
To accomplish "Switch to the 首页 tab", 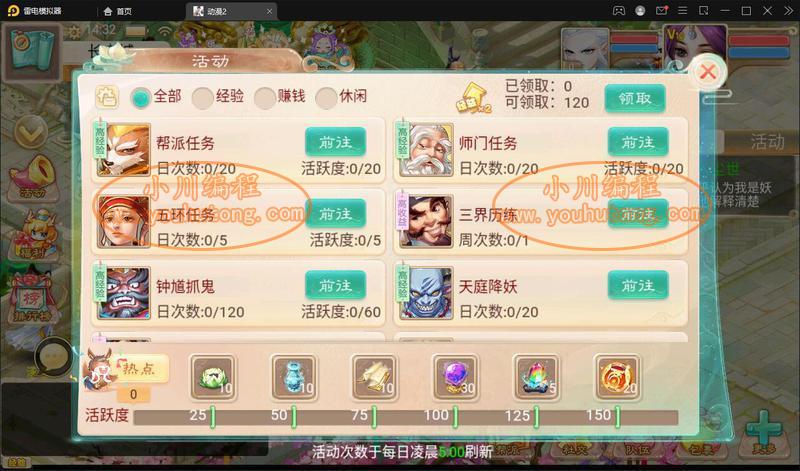I will 118,11.
